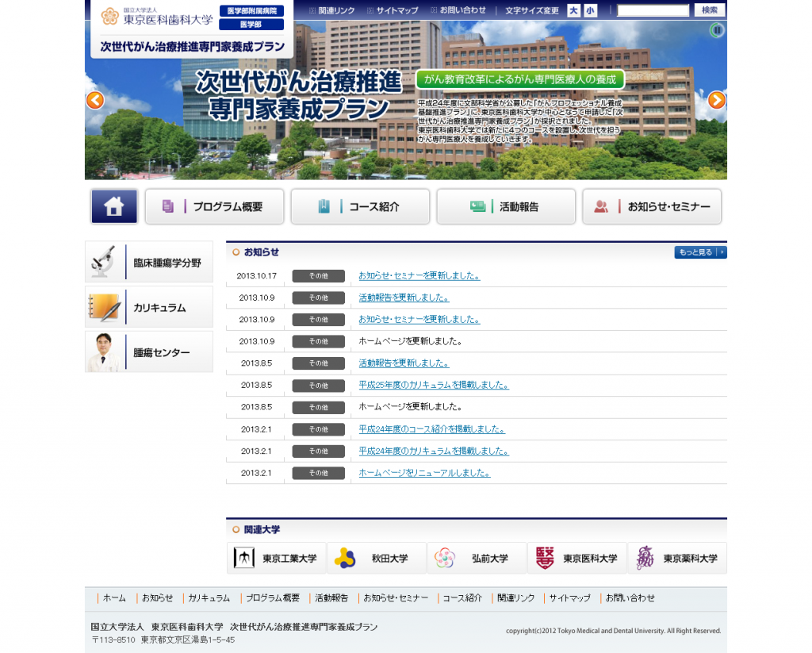Open 臨床腫瘍学分野 with microscope icon
The image size is (812, 653).
click(x=149, y=262)
